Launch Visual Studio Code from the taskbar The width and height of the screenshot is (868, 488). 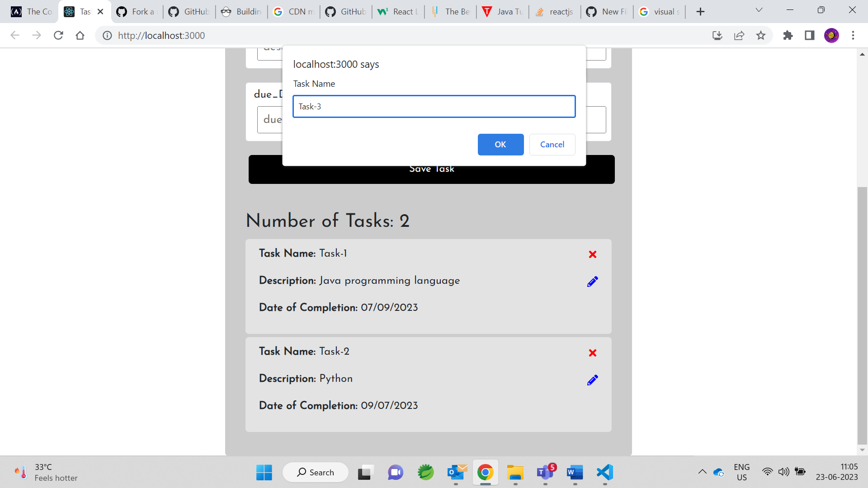coord(605,472)
